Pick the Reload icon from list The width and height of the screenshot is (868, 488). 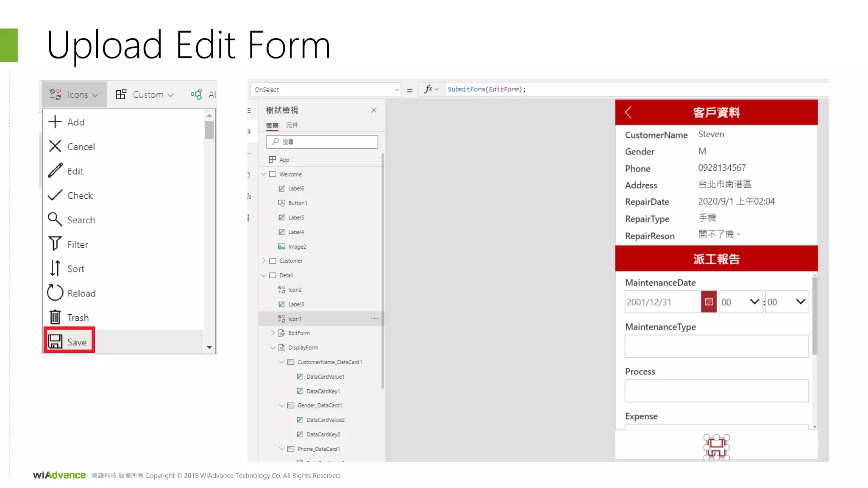pyautogui.click(x=71, y=293)
